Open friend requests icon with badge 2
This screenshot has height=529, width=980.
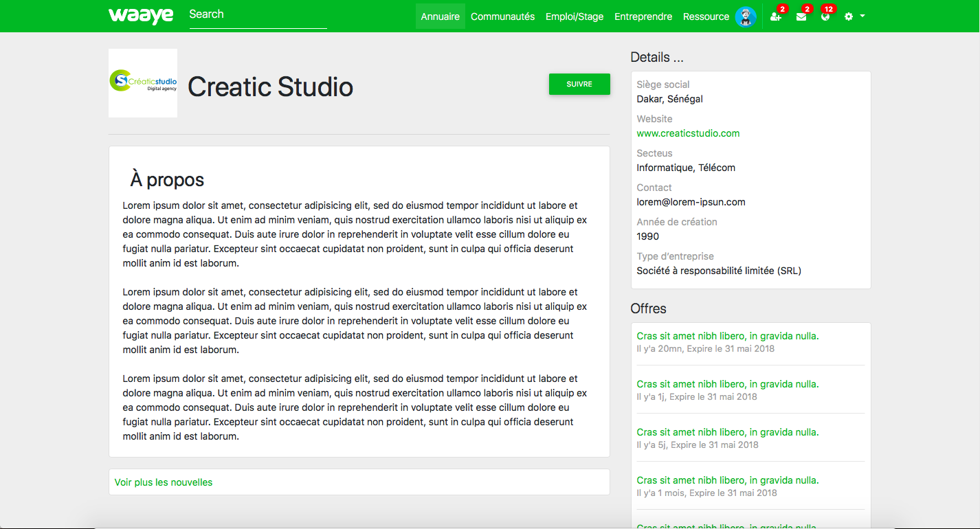coord(776,16)
